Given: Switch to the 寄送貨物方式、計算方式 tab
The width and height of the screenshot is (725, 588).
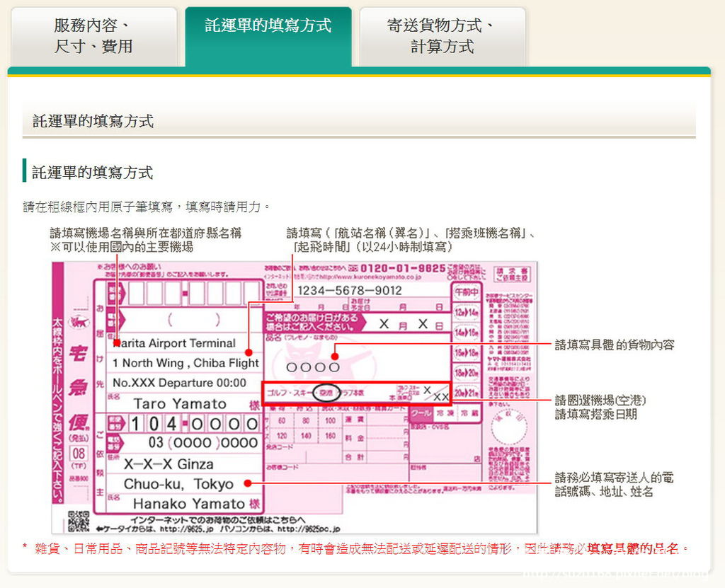Looking at the screenshot, I should pyautogui.click(x=443, y=37).
